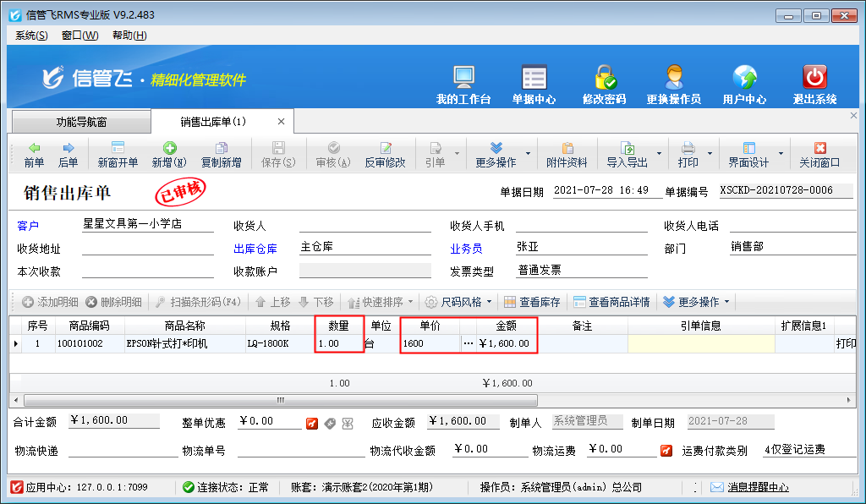Go to previous document with 前单
This screenshot has width=866, height=504.
point(34,155)
